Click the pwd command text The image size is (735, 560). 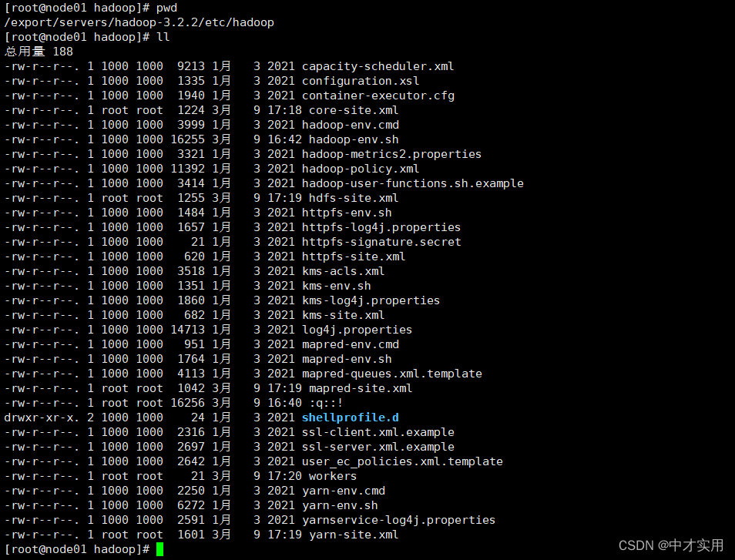(x=167, y=8)
